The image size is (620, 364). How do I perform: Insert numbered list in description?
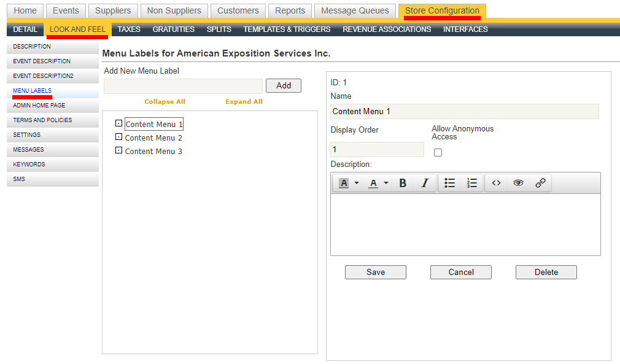click(x=472, y=183)
